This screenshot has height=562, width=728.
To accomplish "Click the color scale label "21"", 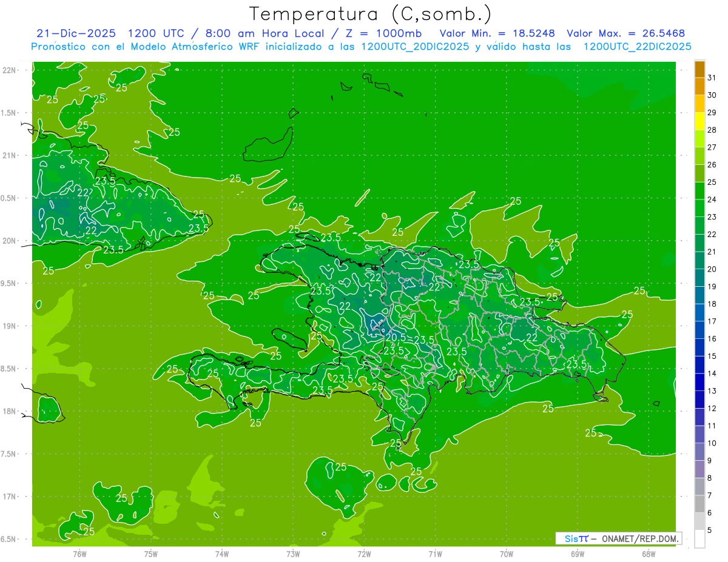I will point(712,252).
